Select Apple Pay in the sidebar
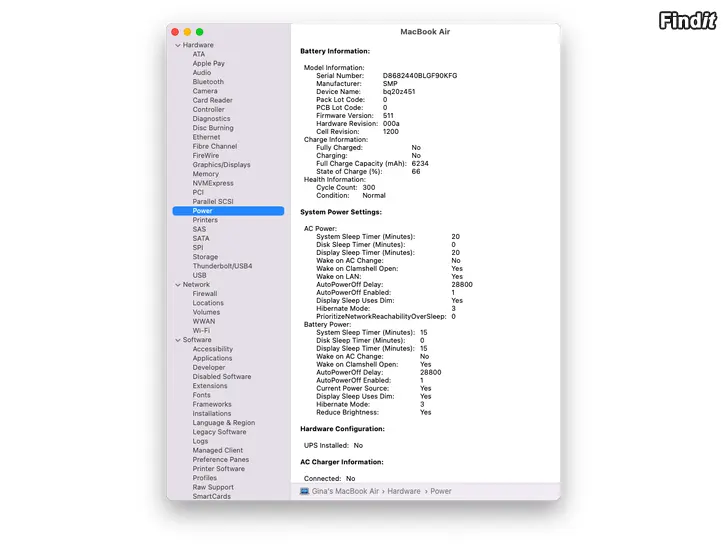 click(x=208, y=64)
